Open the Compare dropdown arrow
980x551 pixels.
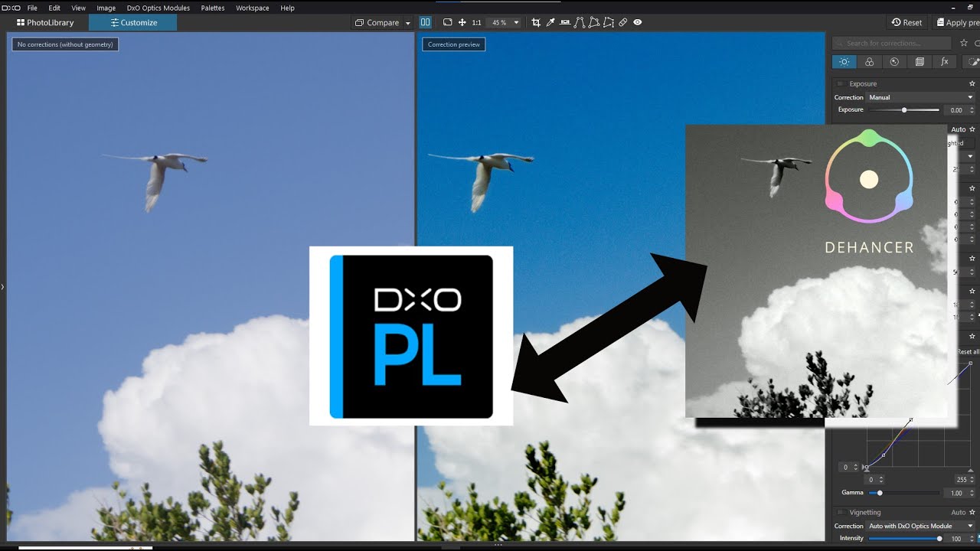pyautogui.click(x=407, y=23)
